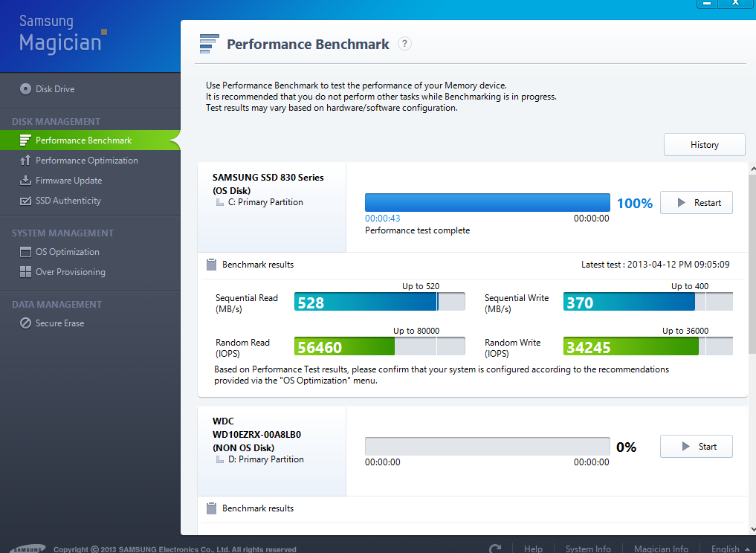Click the Sequential Write result bar

648,302
